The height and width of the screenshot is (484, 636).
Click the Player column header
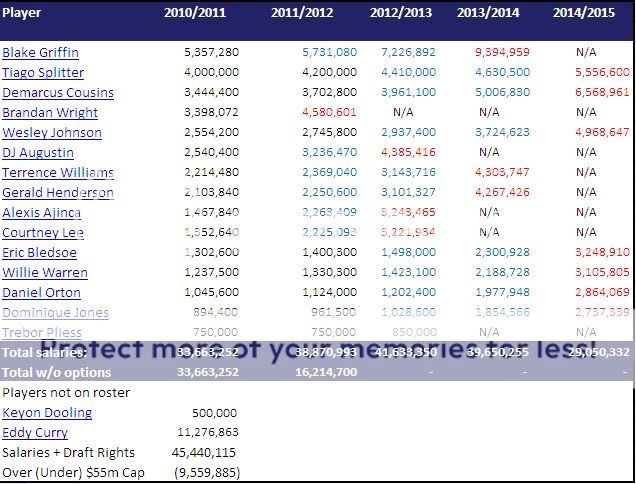click(x=21, y=12)
